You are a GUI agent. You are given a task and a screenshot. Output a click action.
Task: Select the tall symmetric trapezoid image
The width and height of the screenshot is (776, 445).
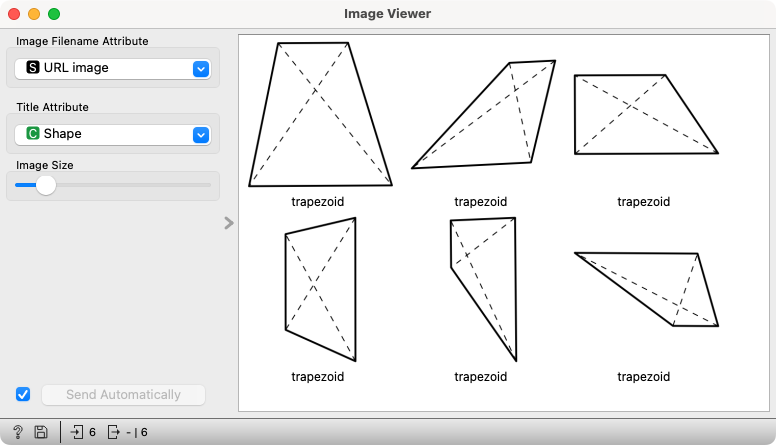point(320,114)
